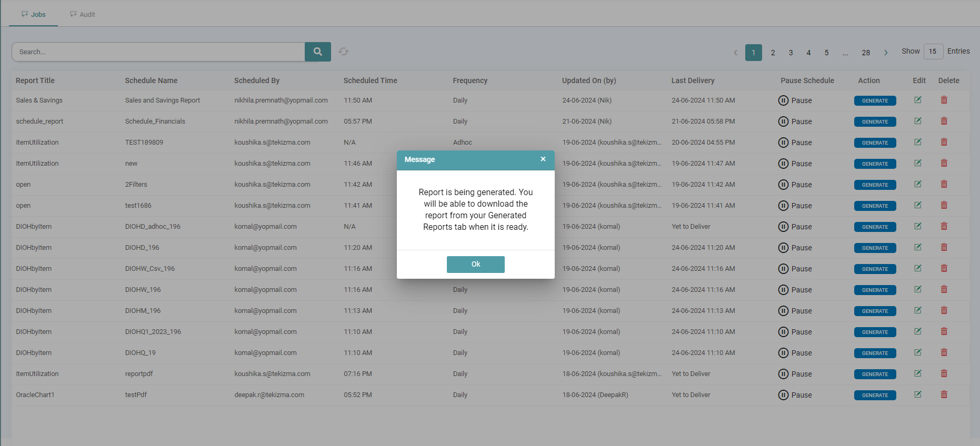Delete the testPdf schedule row

tap(944, 394)
